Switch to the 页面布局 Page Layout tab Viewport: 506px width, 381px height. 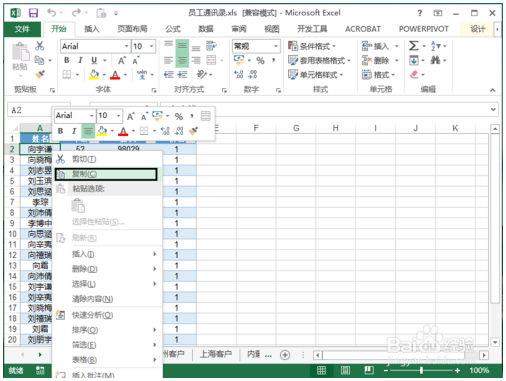(132, 29)
